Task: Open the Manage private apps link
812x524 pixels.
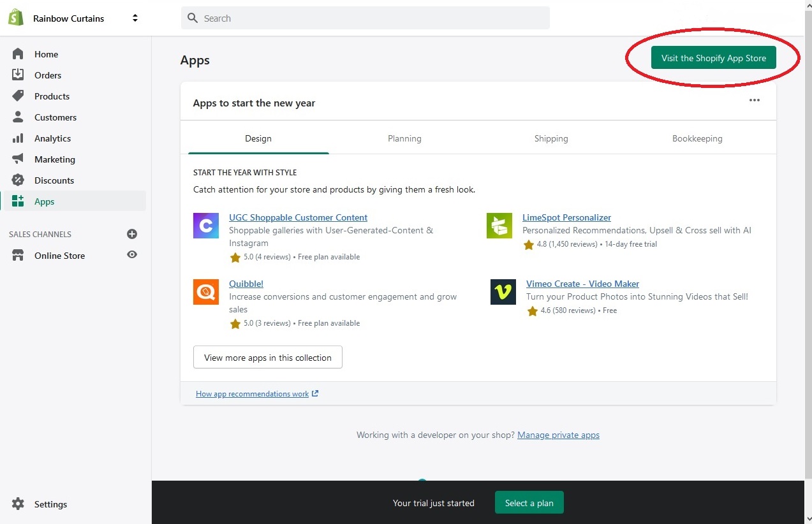Action: (558, 435)
